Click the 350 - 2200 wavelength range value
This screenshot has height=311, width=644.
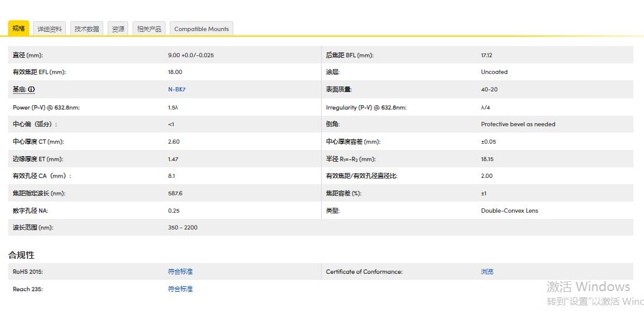[182, 228]
